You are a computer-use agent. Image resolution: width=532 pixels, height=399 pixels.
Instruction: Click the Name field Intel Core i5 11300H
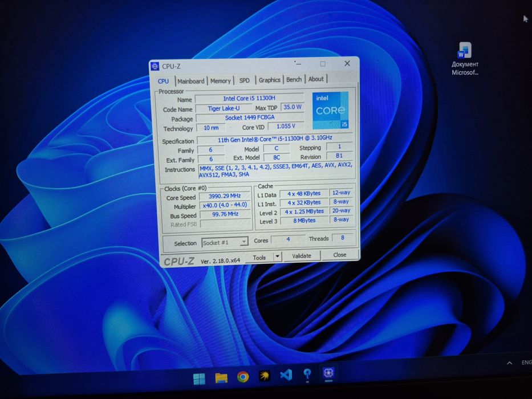pyautogui.click(x=249, y=99)
